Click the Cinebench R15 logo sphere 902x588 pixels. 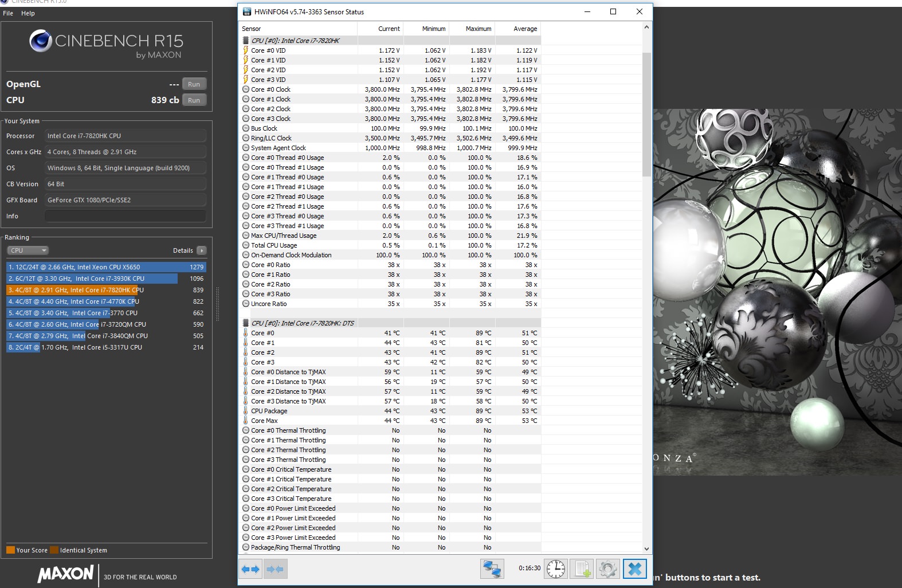pyautogui.click(x=41, y=41)
